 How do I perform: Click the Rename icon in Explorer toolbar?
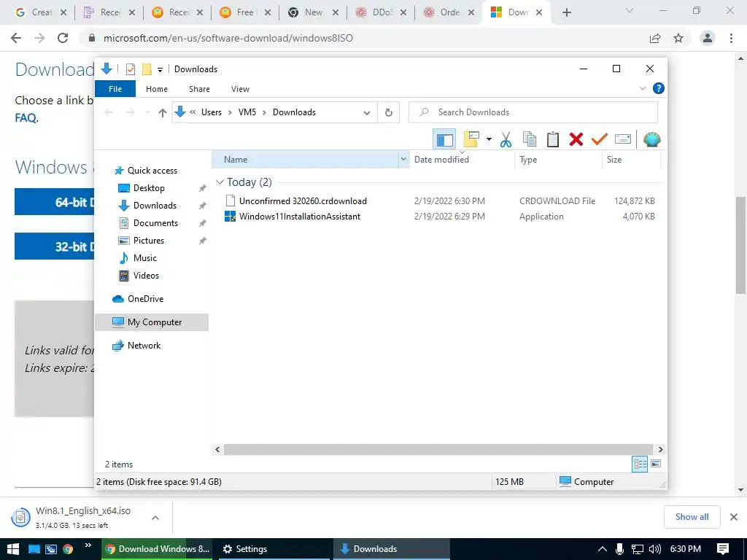pos(623,139)
